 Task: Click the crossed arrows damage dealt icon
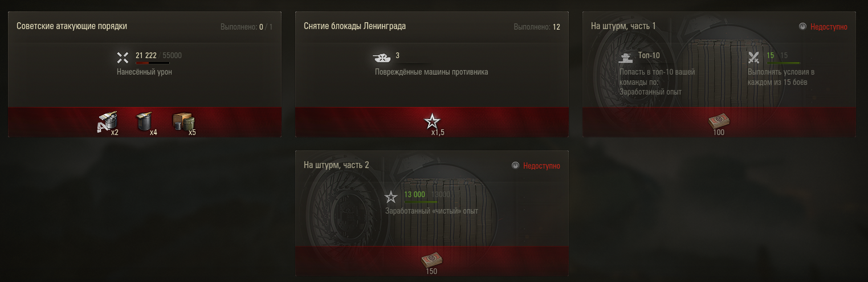tap(123, 57)
